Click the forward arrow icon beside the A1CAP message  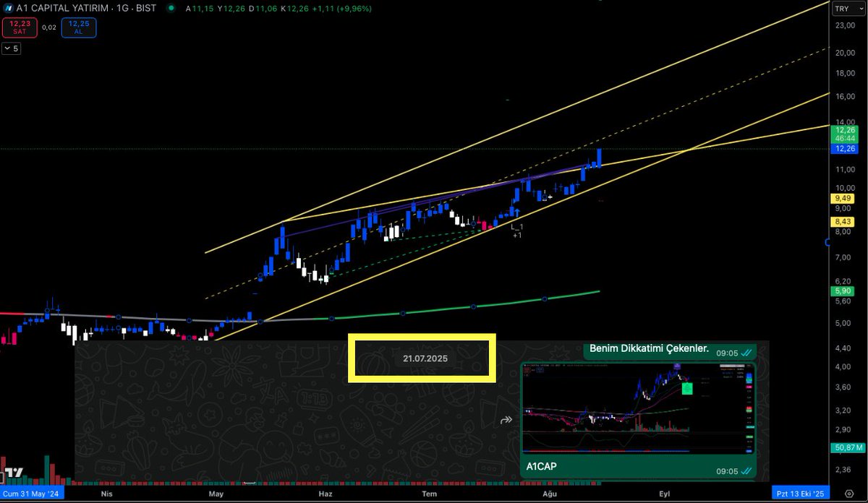pyautogui.click(x=506, y=420)
